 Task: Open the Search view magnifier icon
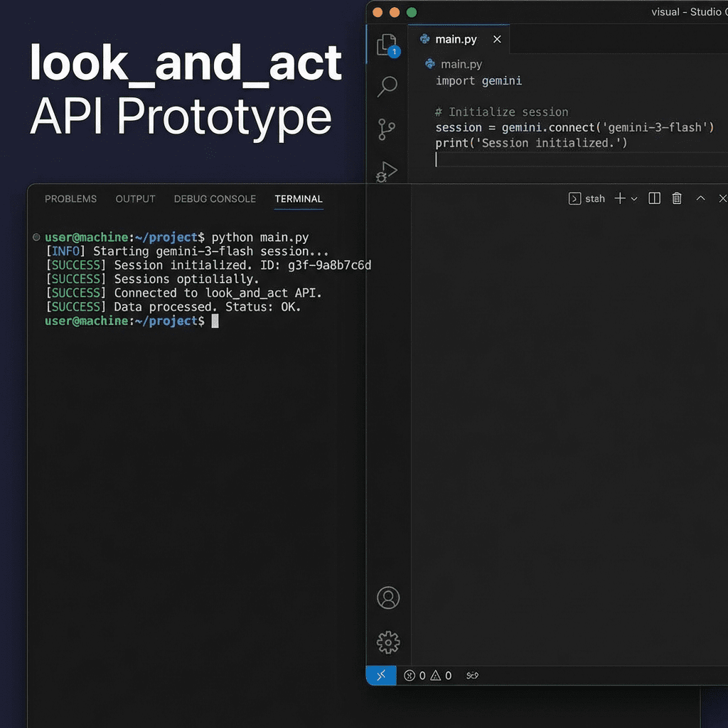point(387,87)
